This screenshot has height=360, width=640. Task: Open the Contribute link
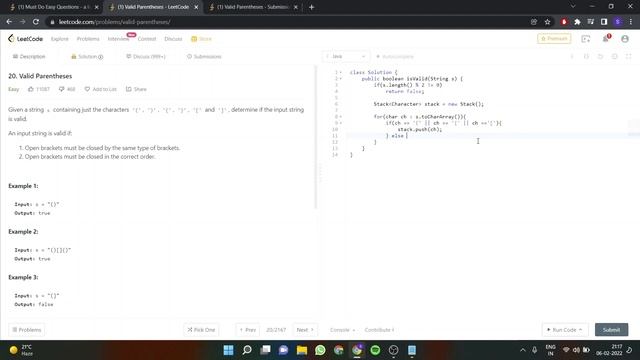[x=379, y=330]
